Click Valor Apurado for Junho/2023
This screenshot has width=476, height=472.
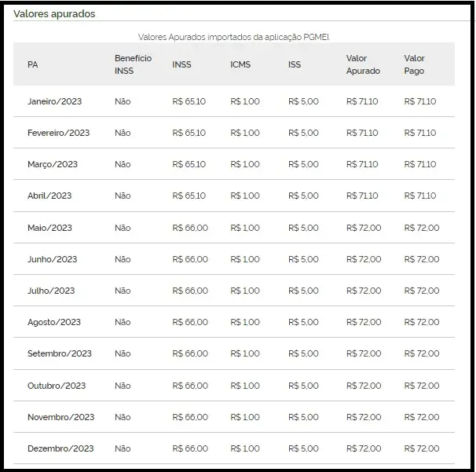364,259
